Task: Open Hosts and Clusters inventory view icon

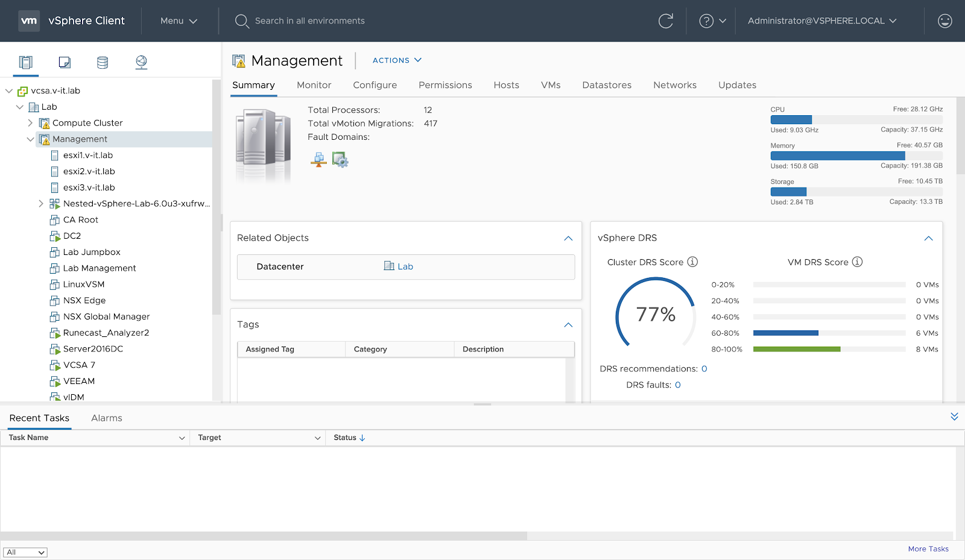Action: [25, 62]
